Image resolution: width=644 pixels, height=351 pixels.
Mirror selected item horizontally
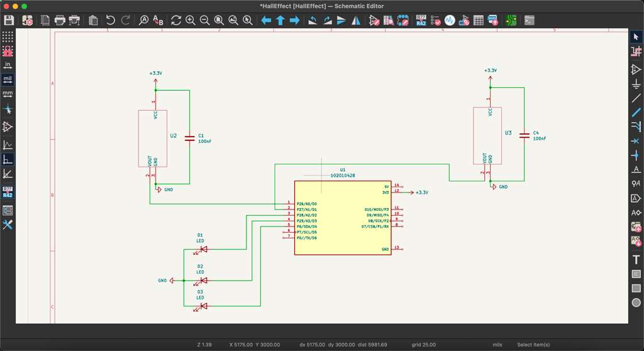coord(356,21)
